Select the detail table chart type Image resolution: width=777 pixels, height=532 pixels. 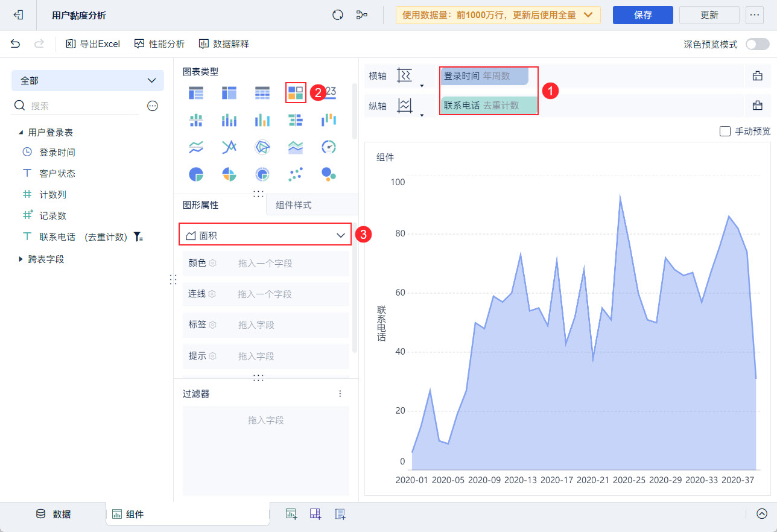pyautogui.click(x=262, y=92)
